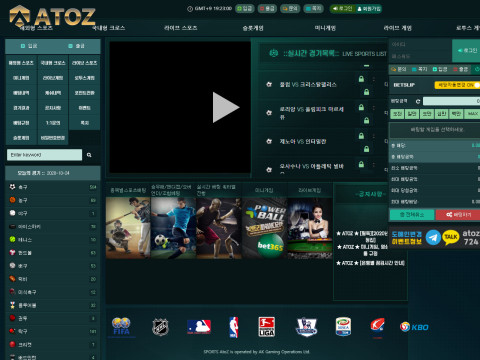Click header 출금 withdraw pill button
This screenshot has height=360, width=480.
267,9
